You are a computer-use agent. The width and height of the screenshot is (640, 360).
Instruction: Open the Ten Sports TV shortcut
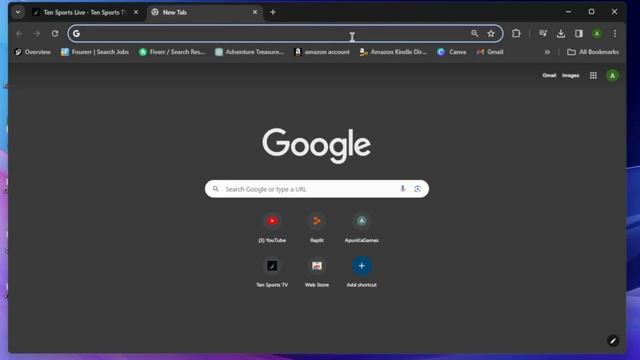pos(272,272)
